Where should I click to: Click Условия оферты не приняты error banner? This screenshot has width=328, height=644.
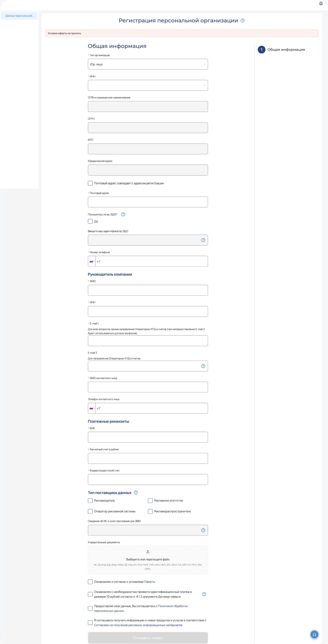coord(182,33)
